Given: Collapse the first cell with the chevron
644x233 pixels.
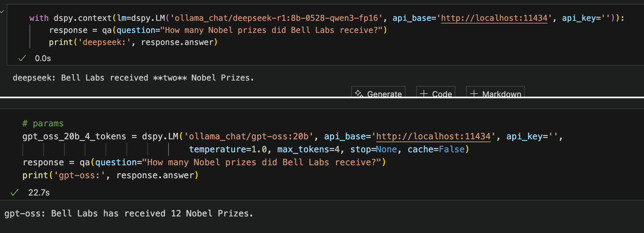Looking at the screenshot, I should pyautogui.click(x=2, y=11).
